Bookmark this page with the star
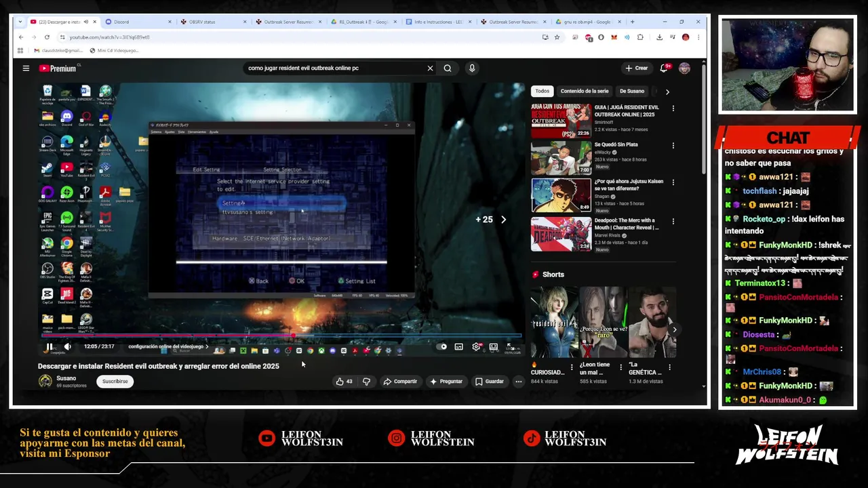The height and width of the screenshot is (488, 868). point(557,37)
